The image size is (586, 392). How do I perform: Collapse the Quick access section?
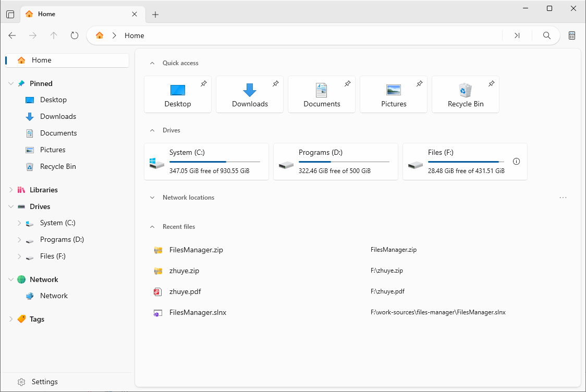click(x=152, y=63)
